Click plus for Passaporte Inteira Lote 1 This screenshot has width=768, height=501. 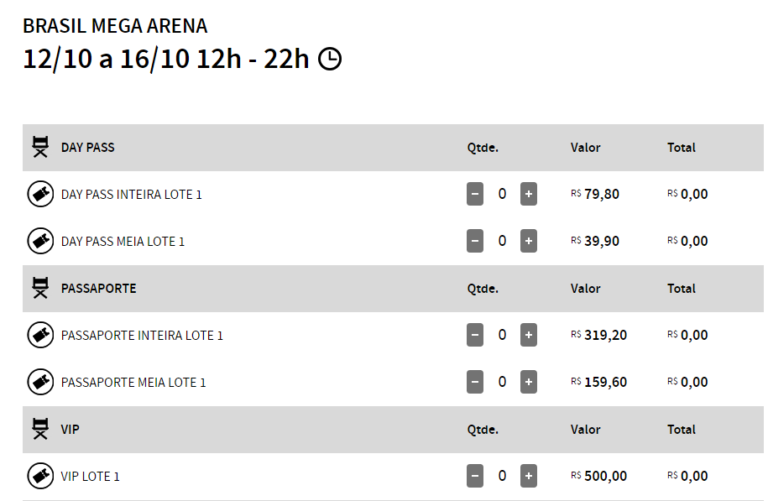coord(528,335)
